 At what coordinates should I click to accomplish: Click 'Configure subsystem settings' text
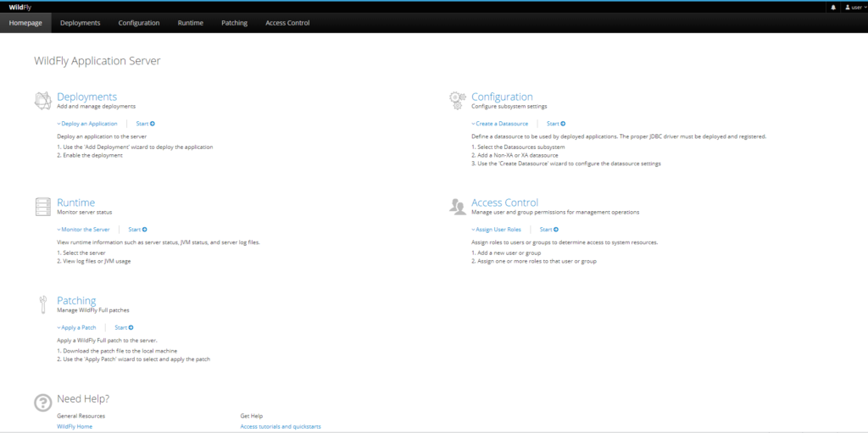(x=509, y=106)
